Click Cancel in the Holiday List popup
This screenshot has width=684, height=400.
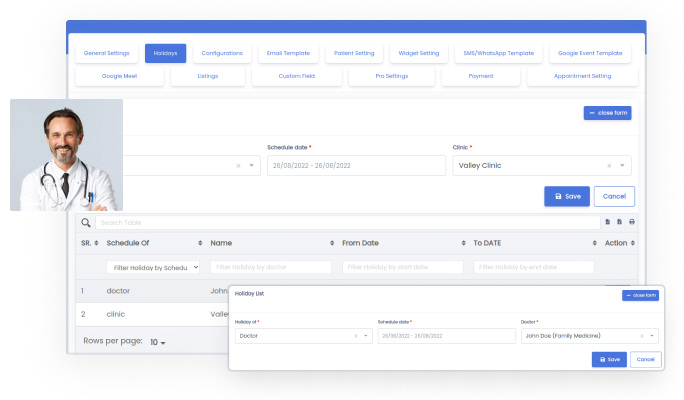pos(646,359)
